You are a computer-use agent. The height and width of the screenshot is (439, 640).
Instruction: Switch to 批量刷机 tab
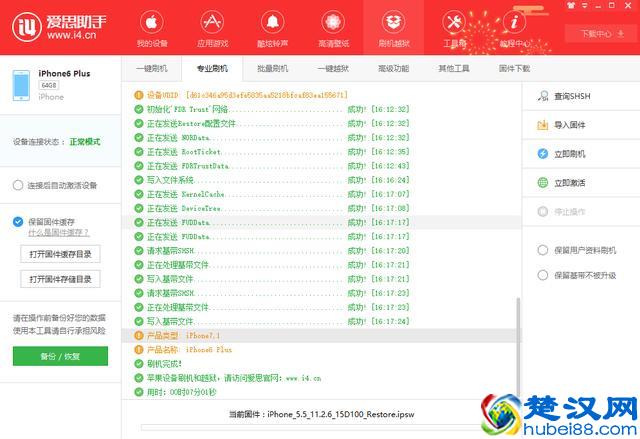[x=273, y=68]
